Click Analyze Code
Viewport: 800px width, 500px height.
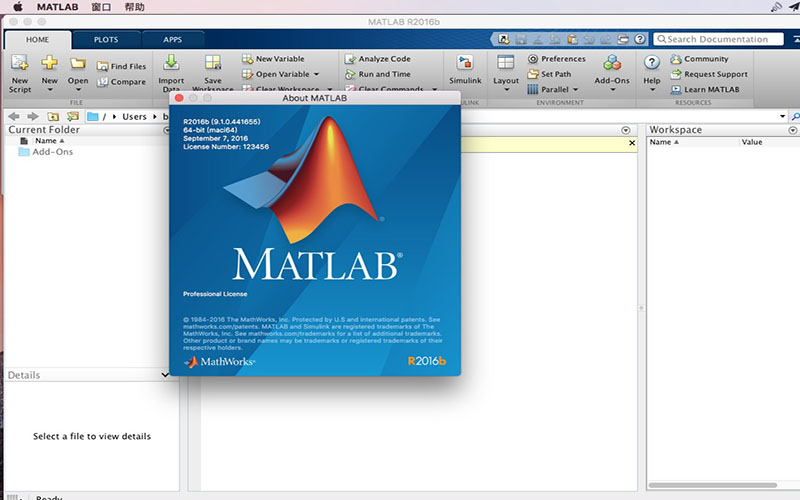pyautogui.click(x=378, y=59)
